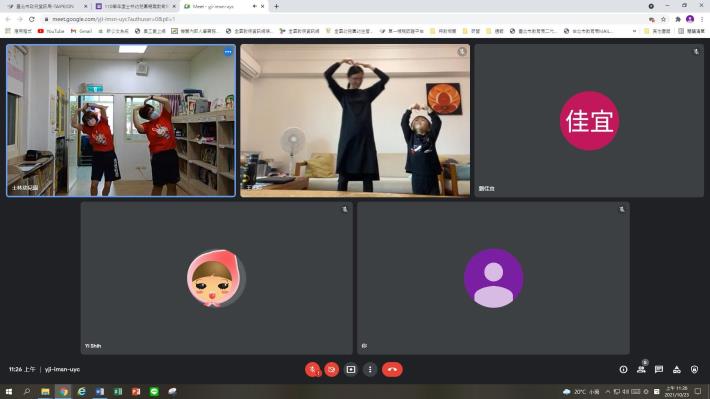This screenshot has height=399, width=710.
Task: Switch to the second purple-icon browser tab
Action: [x=134, y=6]
